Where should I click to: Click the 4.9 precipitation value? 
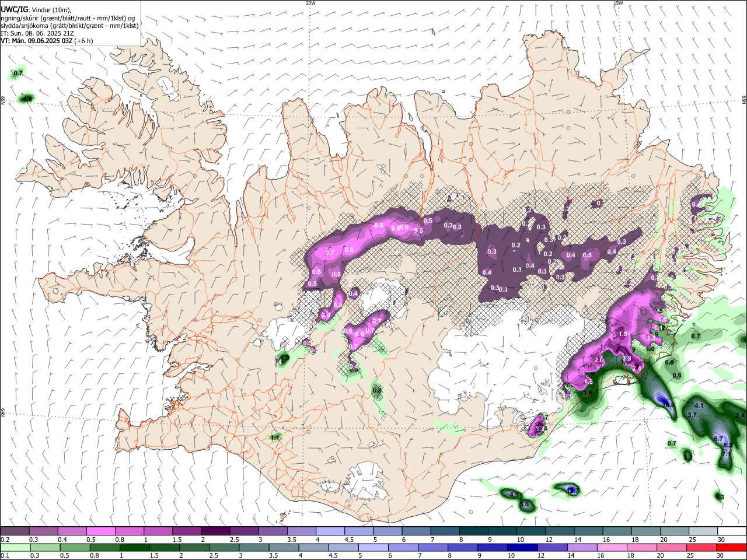[514, 495]
